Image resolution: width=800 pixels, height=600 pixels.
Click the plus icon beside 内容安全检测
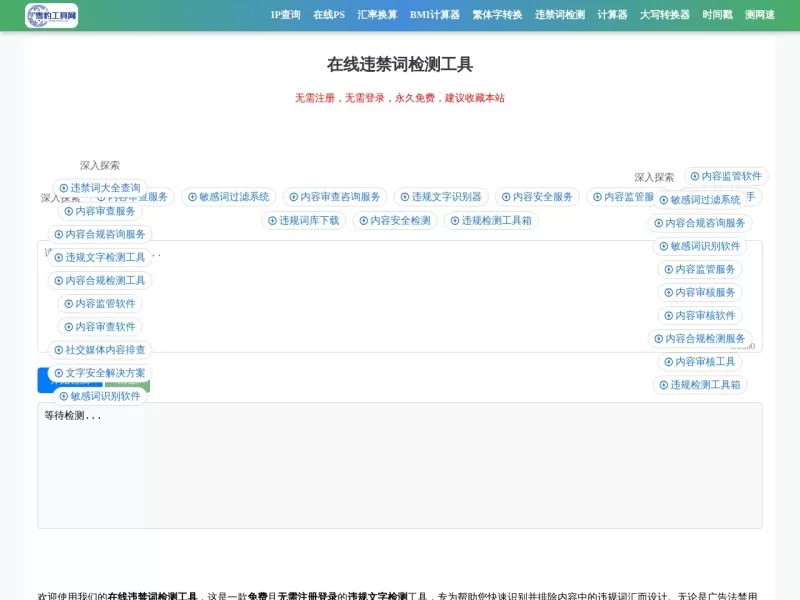click(364, 220)
